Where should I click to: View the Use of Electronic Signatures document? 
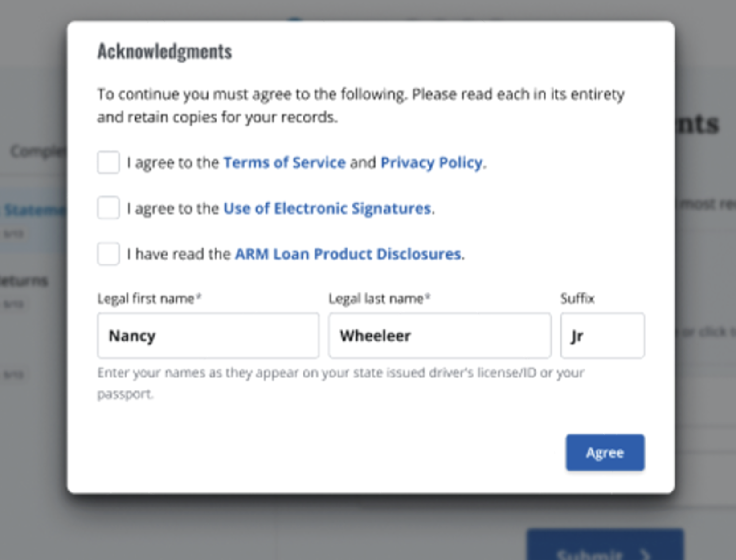(327, 208)
